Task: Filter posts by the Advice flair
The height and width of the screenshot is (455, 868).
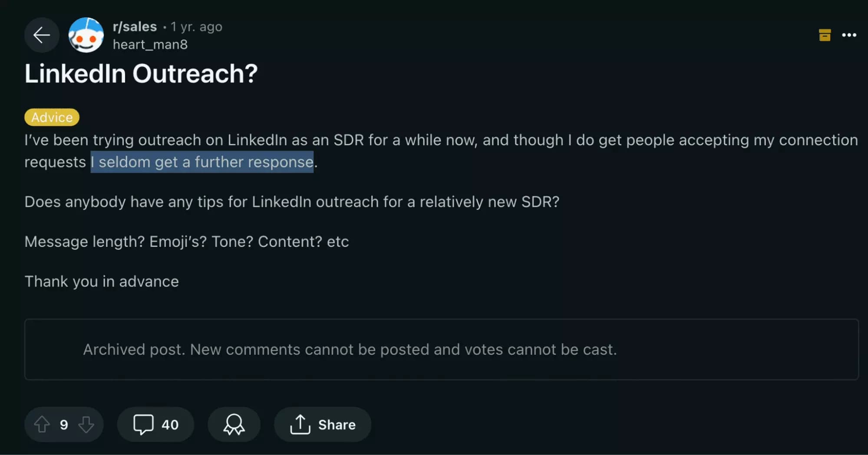Action: (51, 117)
